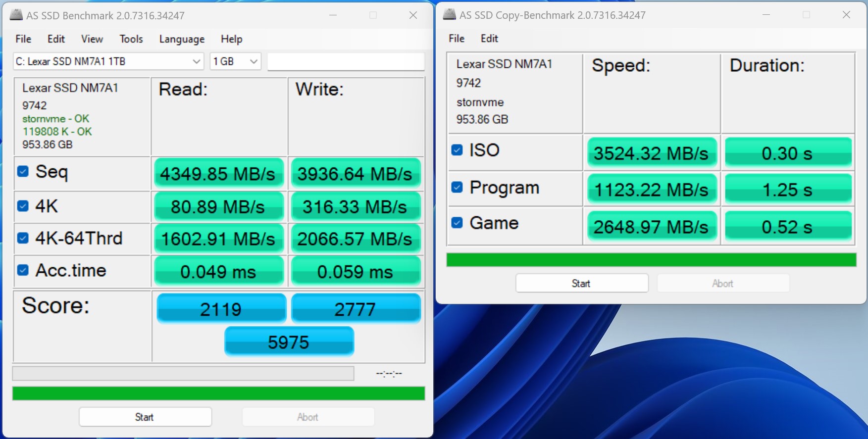Image resolution: width=868 pixels, height=439 pixels.
Task: Open the Help menu
Action: pos(231,39)
